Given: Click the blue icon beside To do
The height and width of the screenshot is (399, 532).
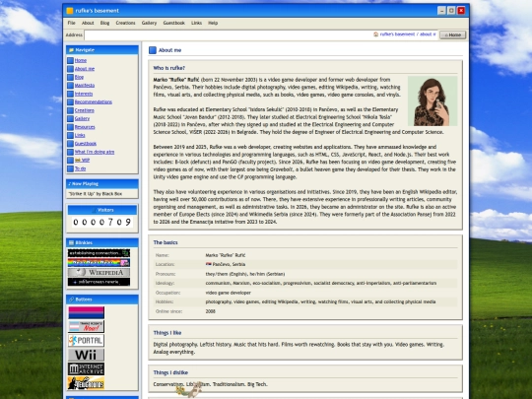Looking at the screenshot, I should pyautogui.click(x=70, y=168).
